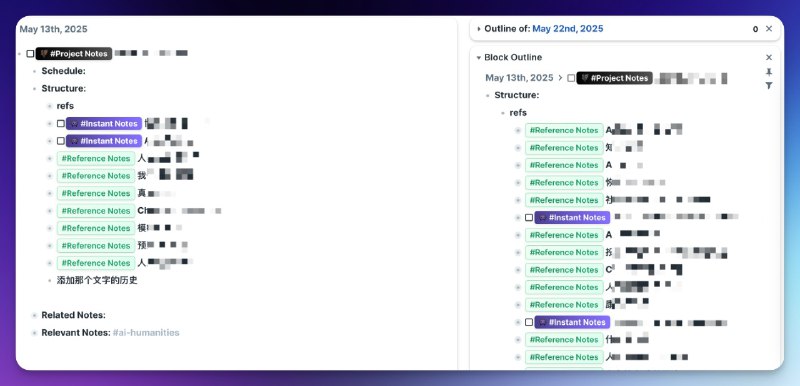
Task: Open the filter for Block Outline
Action: [x=769, y=86]
